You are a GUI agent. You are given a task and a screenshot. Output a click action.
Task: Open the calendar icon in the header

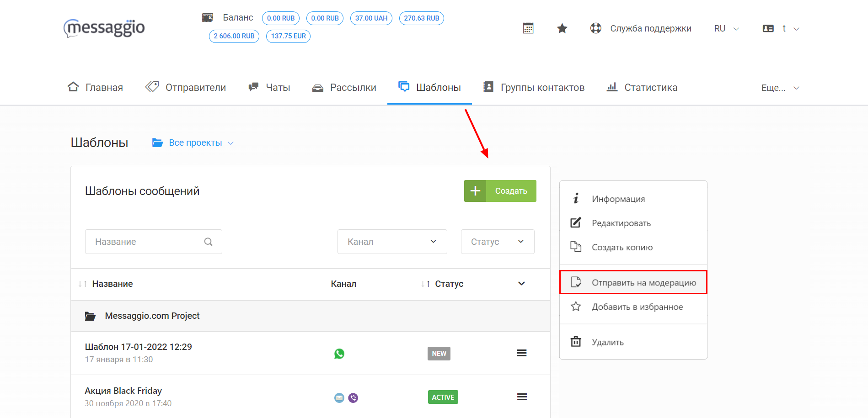[528, 28]
